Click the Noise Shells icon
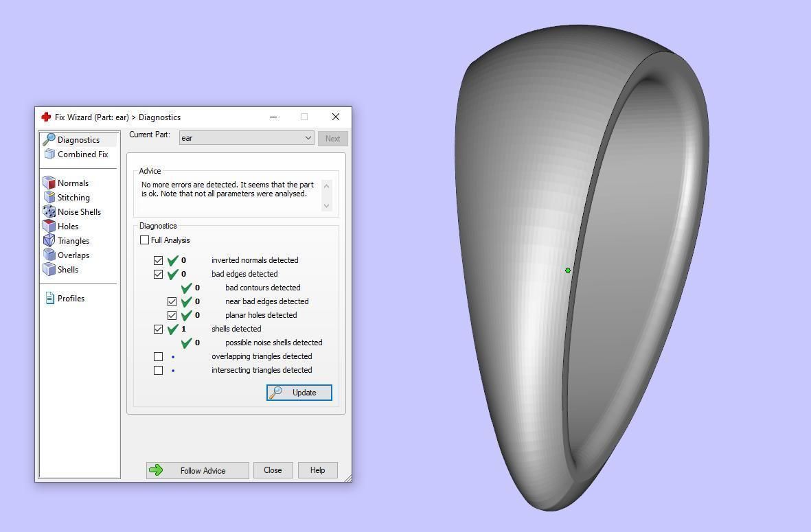Viewport: 811px width, 532px height. (49, 212)
